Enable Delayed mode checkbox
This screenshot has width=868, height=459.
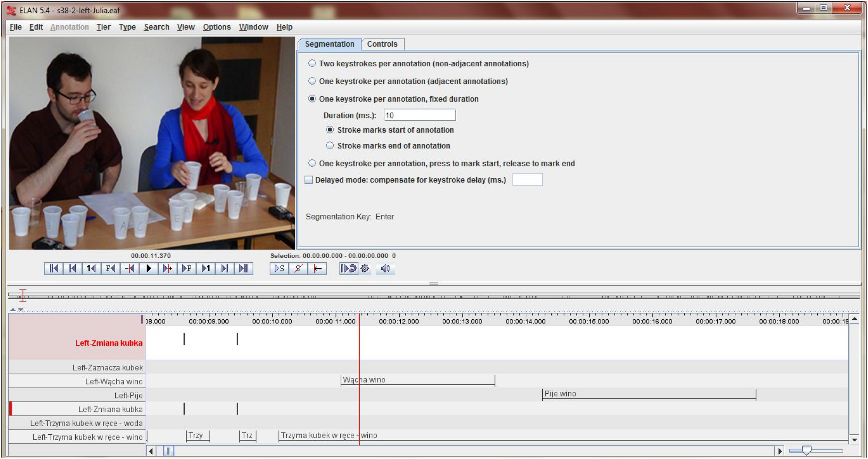point(308,180)
